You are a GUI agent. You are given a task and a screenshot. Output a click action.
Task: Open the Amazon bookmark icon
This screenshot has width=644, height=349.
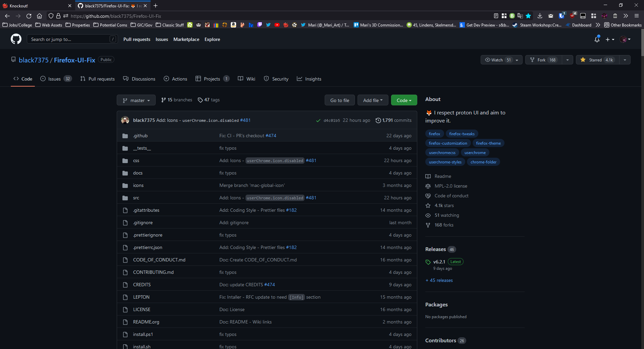click(233, 25)
